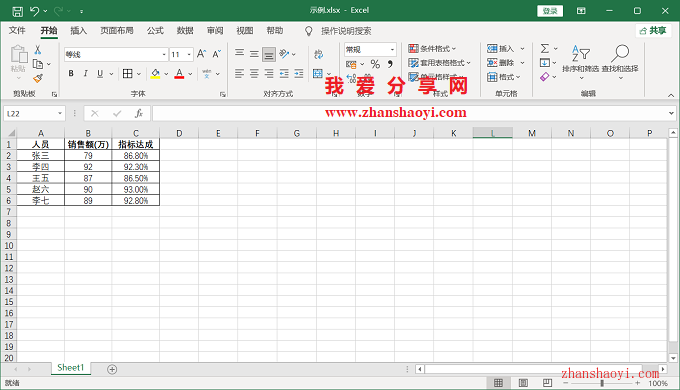Viewport: 680px width, 390px height.
Task: Switch to Page Layout view
Action: coord(523,383)
